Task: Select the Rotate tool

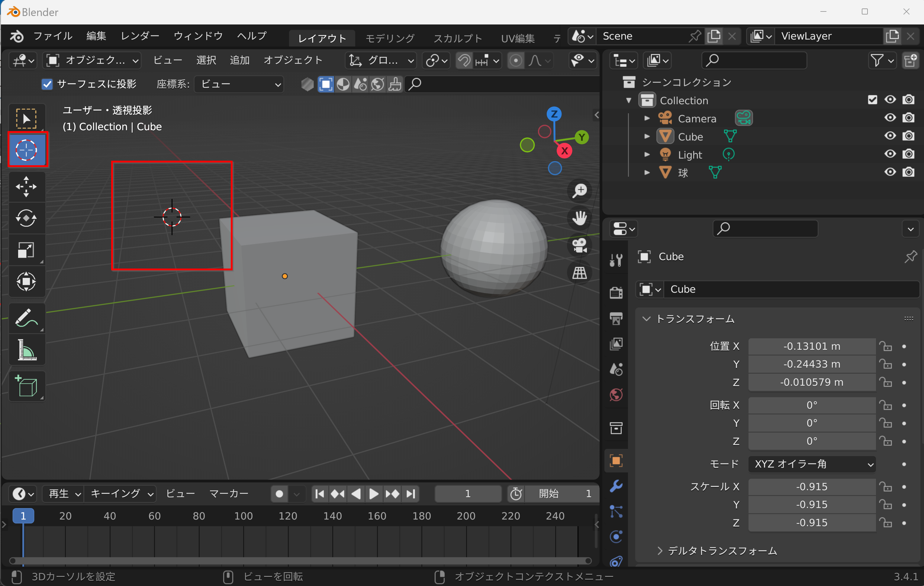Action: (x=26, y=218)
